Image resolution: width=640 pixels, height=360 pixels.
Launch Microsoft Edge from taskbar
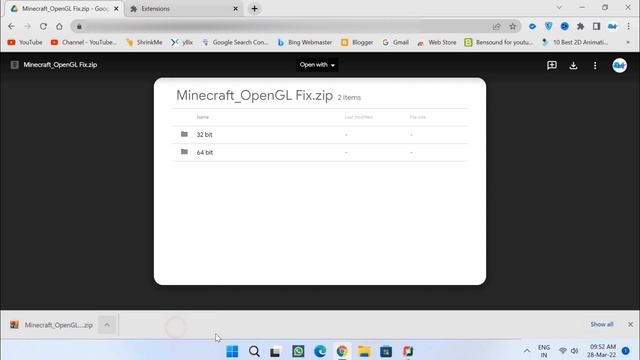[320, 351]
